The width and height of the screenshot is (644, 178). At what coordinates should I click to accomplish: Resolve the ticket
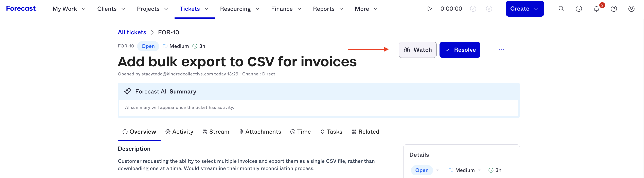tap(460, 50)
